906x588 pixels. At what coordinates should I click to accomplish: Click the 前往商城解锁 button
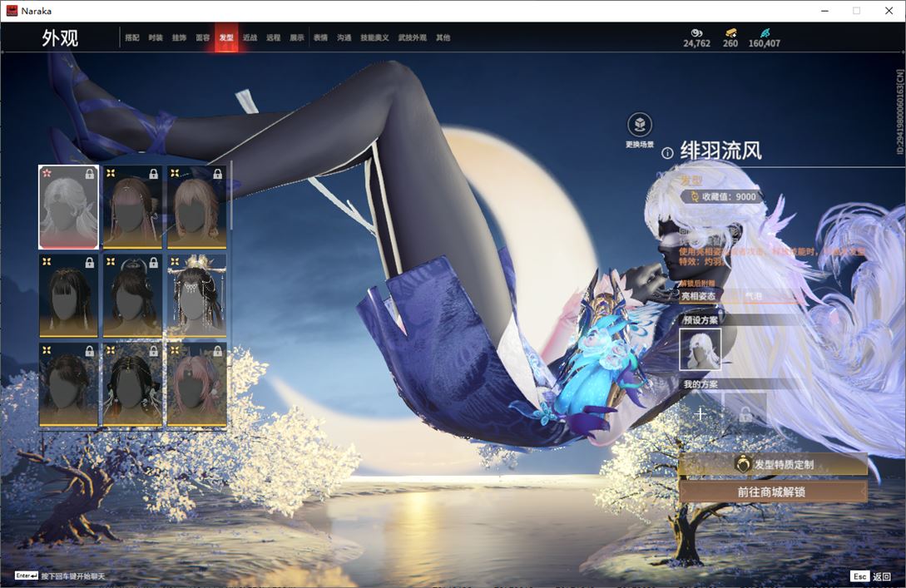773,492
